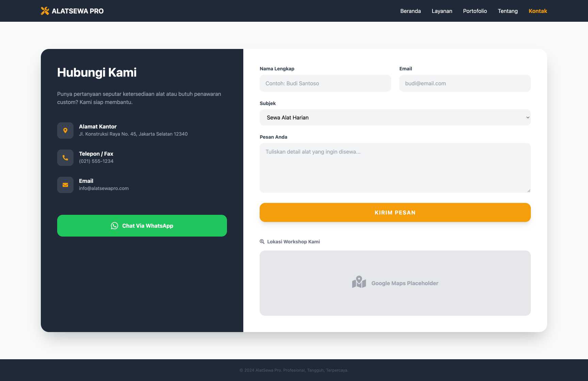Open the Tentang page link
Image resolution: width=588 pixels, height=381 pixels.
(x=508, y=11)
